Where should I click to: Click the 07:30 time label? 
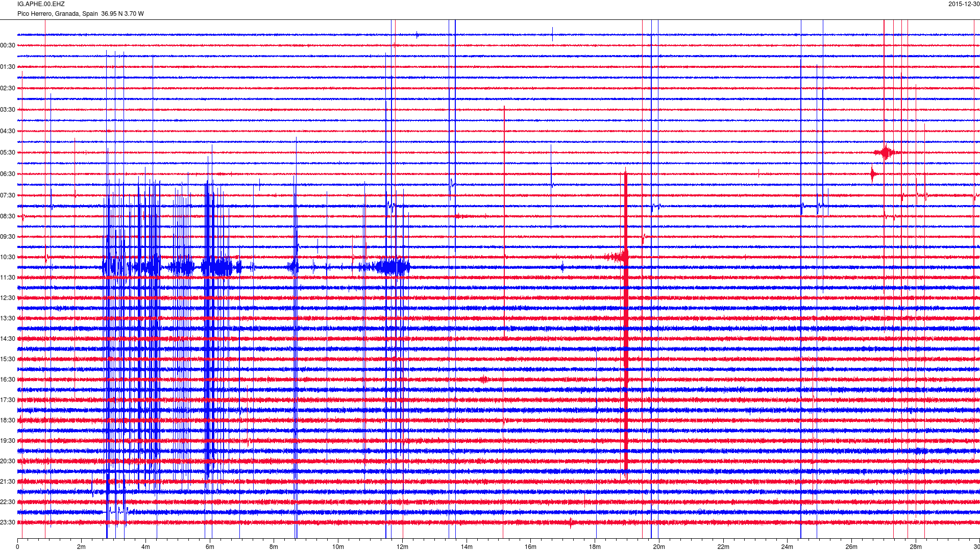tap(8, 195)
